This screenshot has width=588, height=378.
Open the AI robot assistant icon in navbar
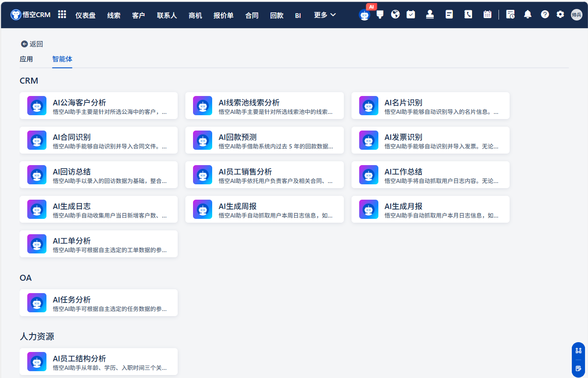point(365,15)
